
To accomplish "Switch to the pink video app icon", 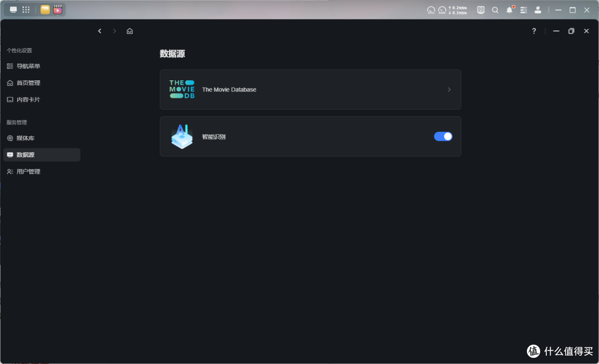I will [58, 10].
